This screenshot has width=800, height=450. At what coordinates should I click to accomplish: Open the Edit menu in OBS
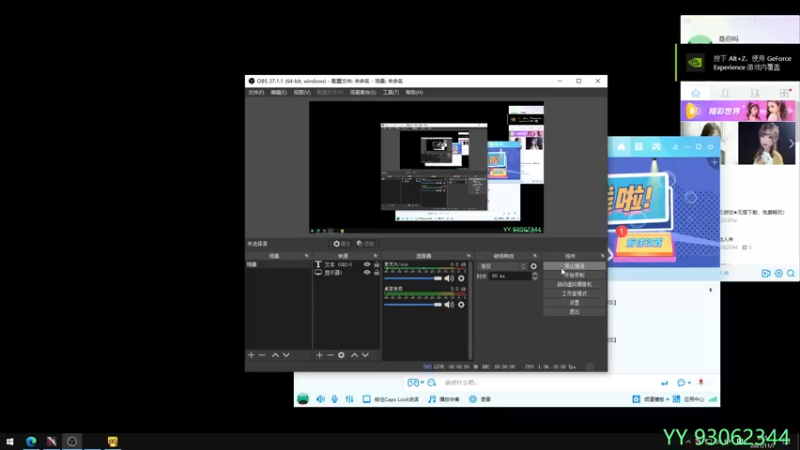(x=279, y=92)
